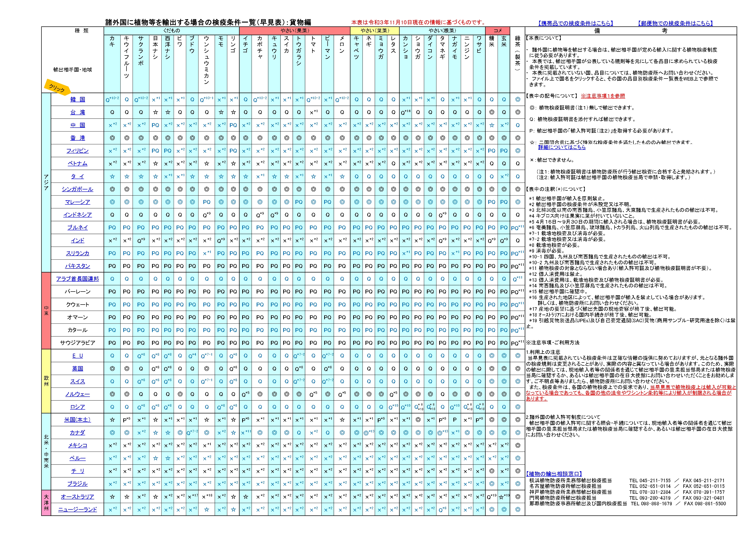756x534 pixels.
Task: Open the 米国(本土) country link
Action: (77, 420)
